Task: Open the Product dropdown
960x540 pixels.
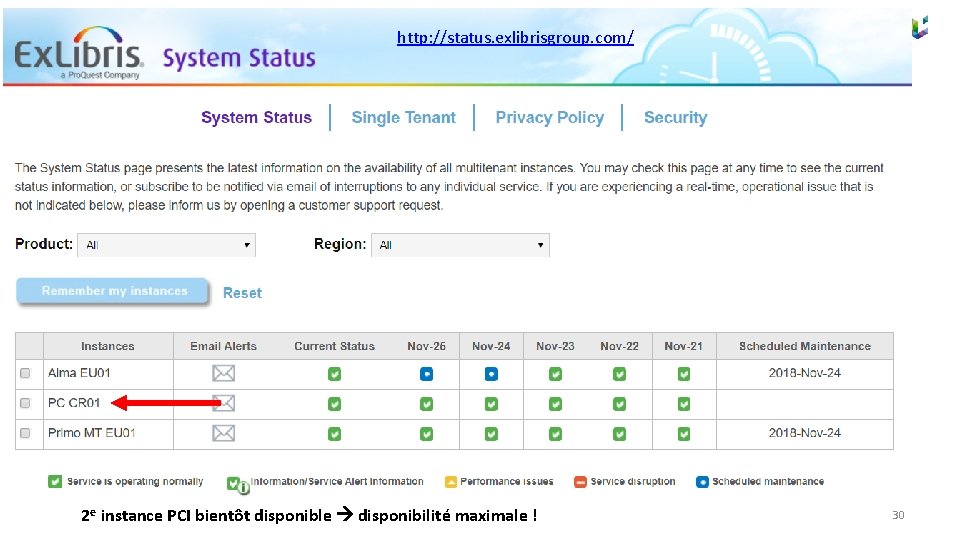Action: pyautogui.click(x=167, y=245)
